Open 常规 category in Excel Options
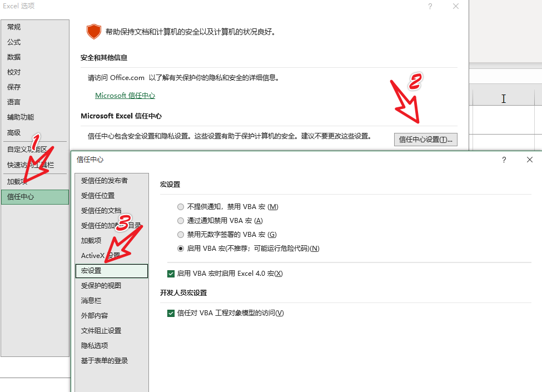The image size is (542, 392). [x=35, y=27]
